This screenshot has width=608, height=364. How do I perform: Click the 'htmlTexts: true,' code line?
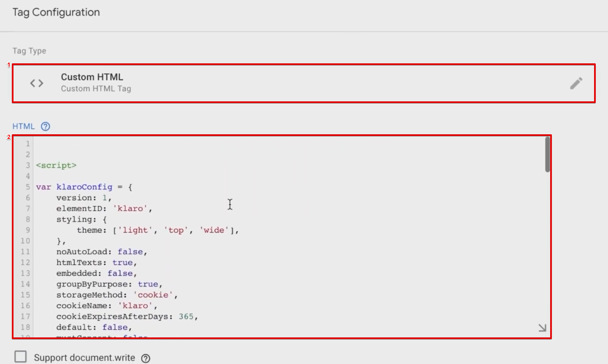click(x=97, y=263)
